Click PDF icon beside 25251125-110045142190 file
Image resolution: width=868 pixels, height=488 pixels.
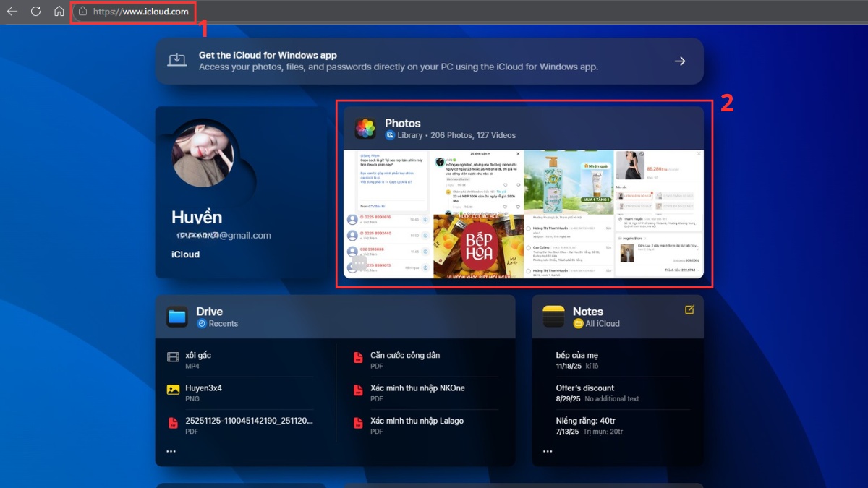click(x=173, y=423)
